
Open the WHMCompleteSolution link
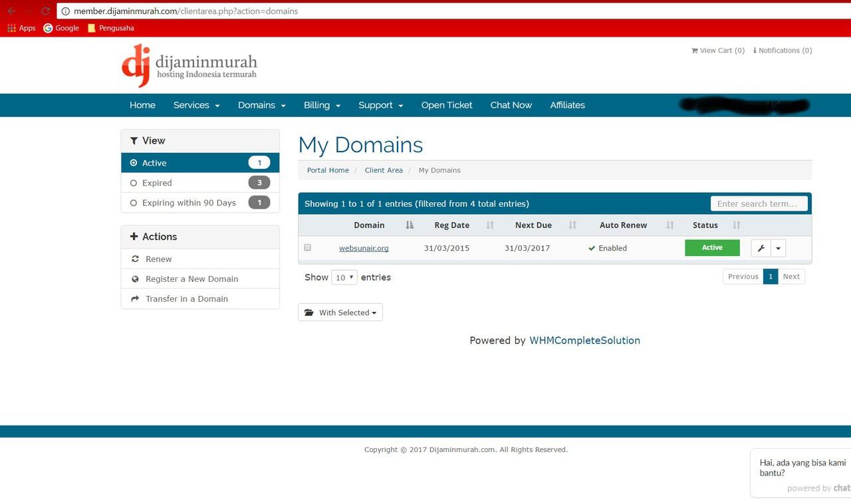click(584, 340)
